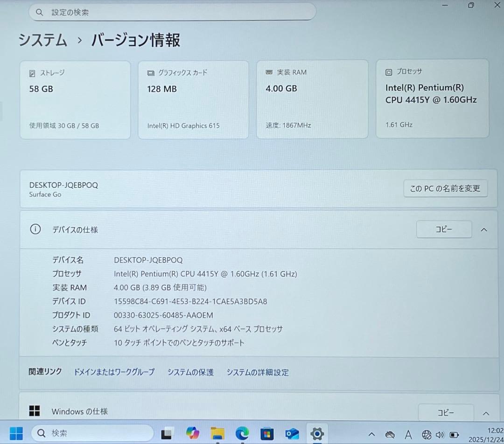
Task: Expand the Windows の仕様 section
Action: (x=486, y=413)
